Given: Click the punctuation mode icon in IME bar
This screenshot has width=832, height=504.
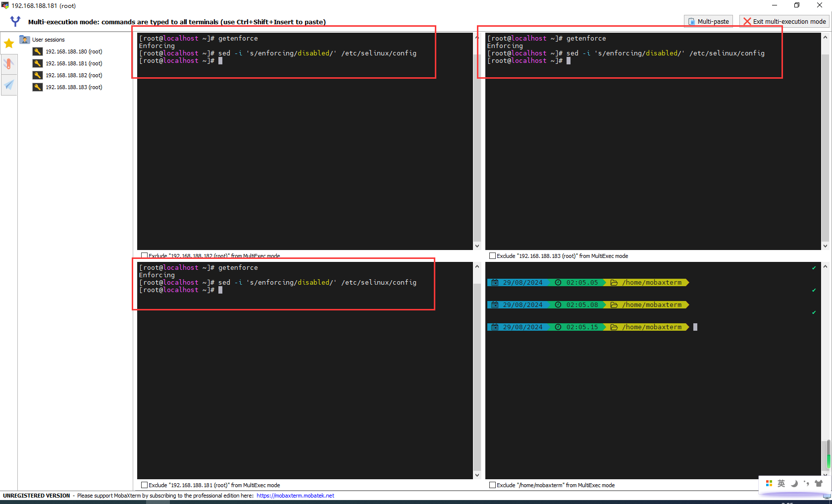Looking at the screenshot, I should coord(806,483).
